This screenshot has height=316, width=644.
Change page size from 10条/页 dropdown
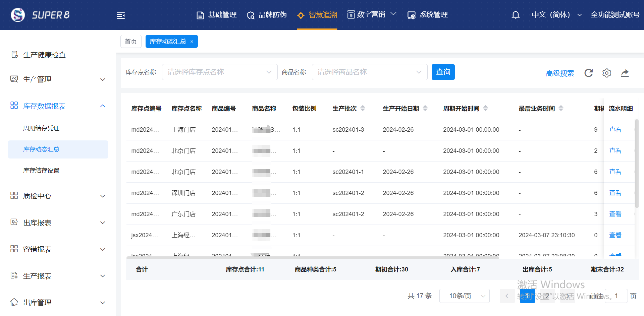[x=464, y=296]
